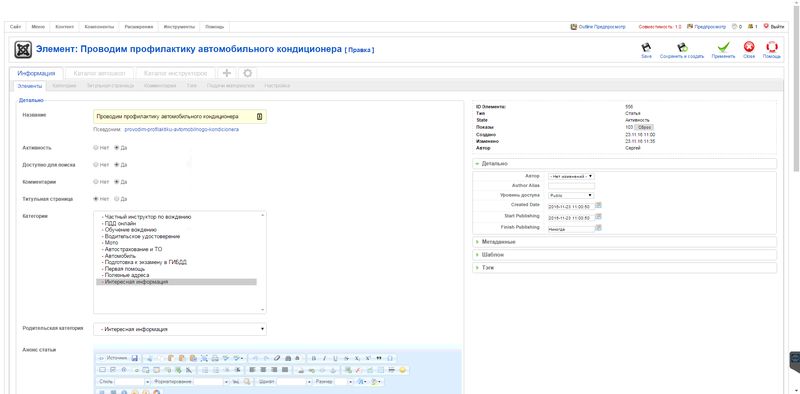Switch to the Информация tab
Viewport: 800px width, 394px height.
pos(36,73)
